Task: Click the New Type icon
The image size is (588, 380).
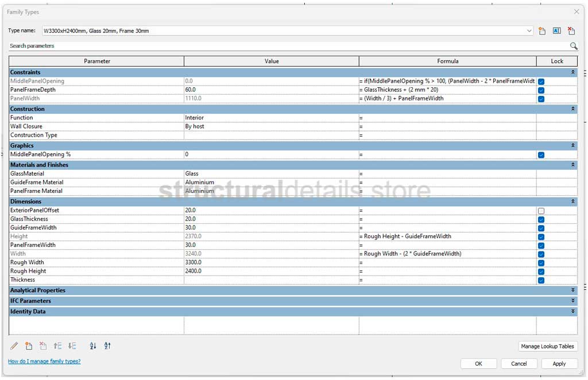Action: [542, 31]
